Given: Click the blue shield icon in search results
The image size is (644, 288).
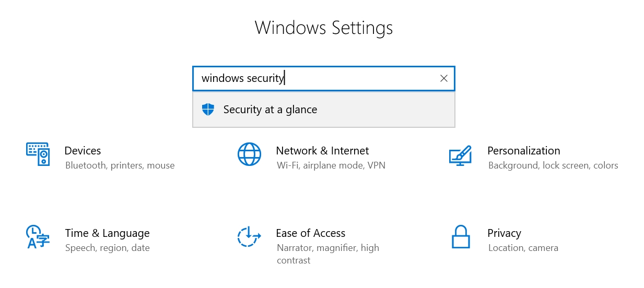Looking at the screenshot, I should pyautogui.click(x=208, y=110).
